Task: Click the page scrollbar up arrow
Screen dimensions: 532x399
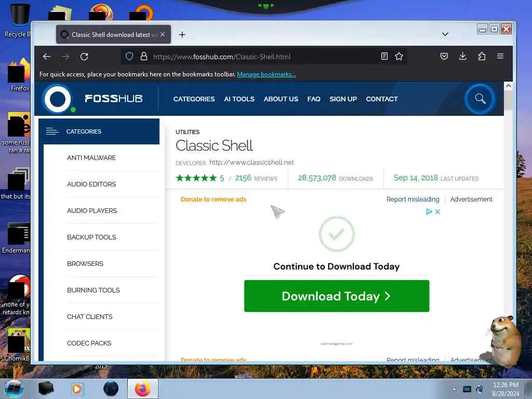Action: (508, 86)
